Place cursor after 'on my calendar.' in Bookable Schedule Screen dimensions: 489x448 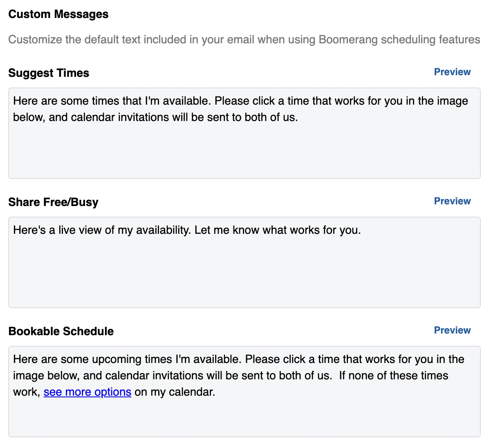(x=215, y=392)
